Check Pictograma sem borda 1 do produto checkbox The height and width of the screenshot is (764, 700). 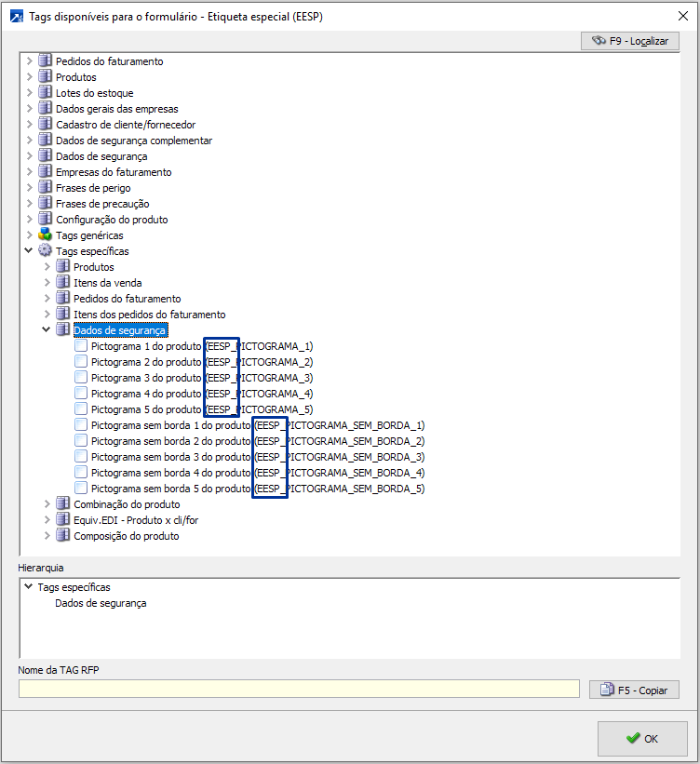(81, 425)
